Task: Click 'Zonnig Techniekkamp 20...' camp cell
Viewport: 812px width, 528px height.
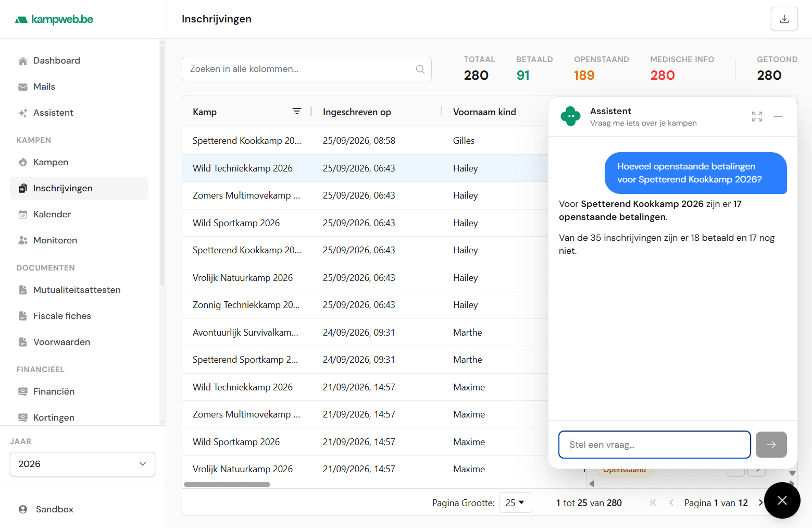Action: [x=246, y=305]
